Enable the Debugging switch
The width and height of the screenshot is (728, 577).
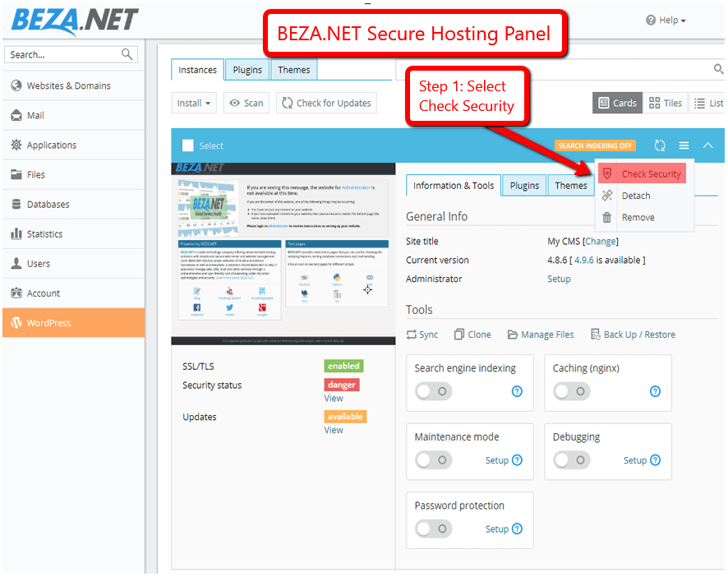[x=572, y=460]
